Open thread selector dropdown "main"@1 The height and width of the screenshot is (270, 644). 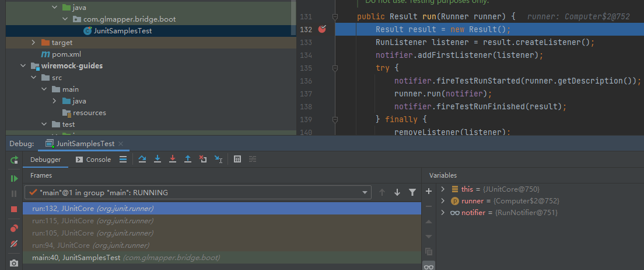[x=198, y=193]
